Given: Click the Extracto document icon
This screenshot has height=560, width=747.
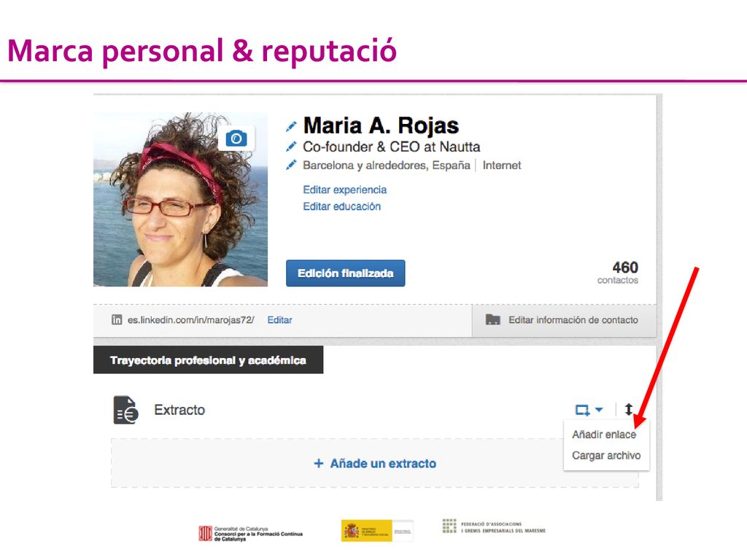Looking at the screenshot, I should tap(125, 410).
